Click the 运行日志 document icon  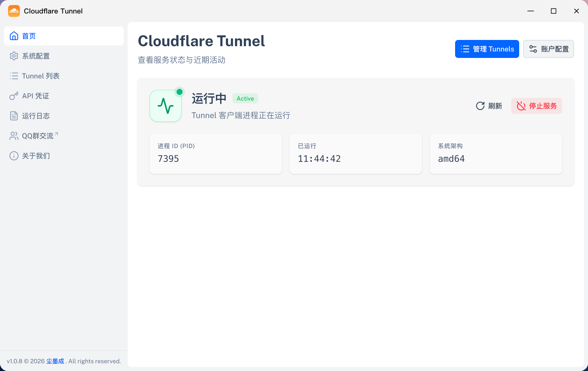click(x=14, y=116)
